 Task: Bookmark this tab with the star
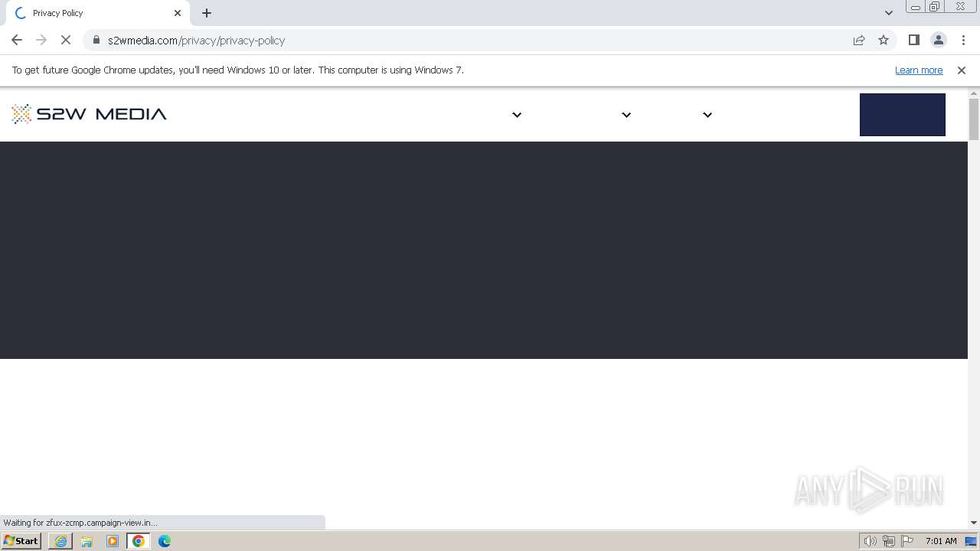[x=884, y=40]
